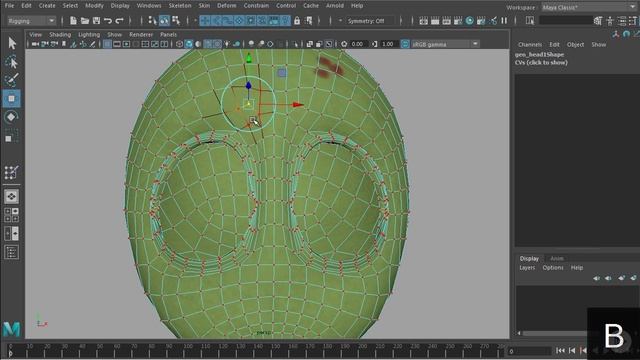Open the viewport Panels menu
640x360 pixels.
click(x=168, y=35)
